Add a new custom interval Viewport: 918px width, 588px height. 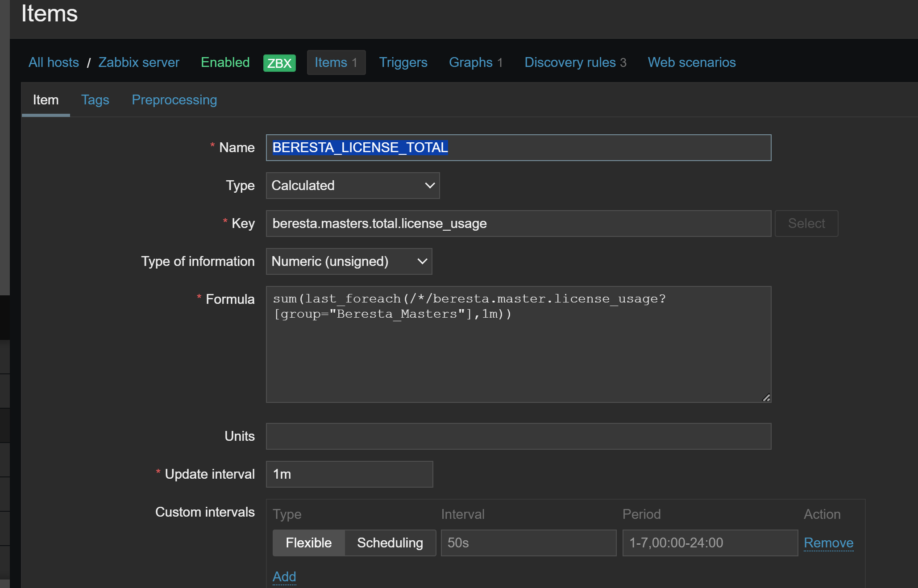coord(284,576)
